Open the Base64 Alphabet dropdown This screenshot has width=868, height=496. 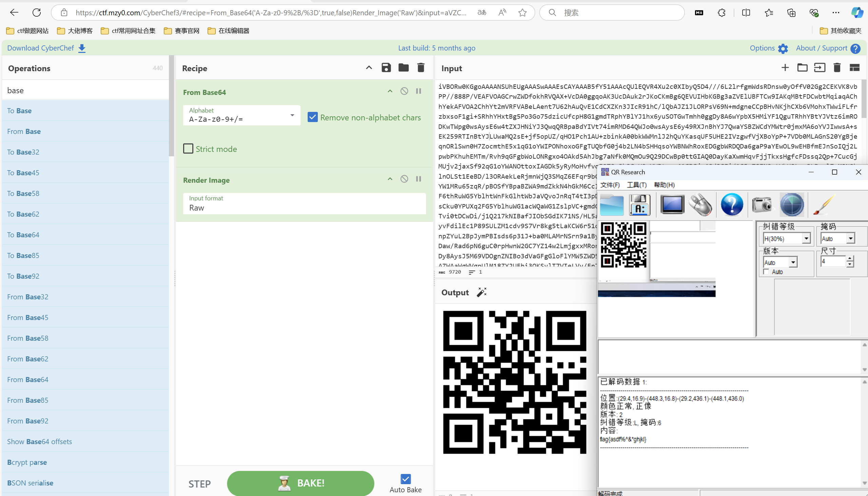click(242, 115)
